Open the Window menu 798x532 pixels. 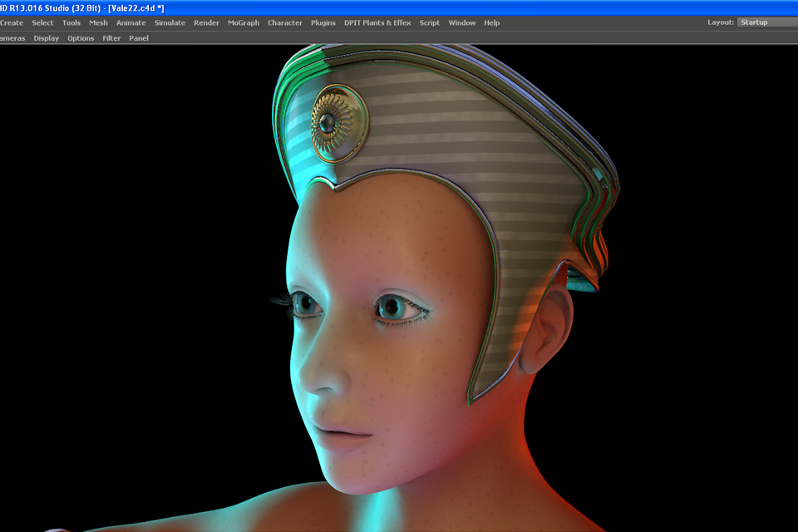click(x=461, y=23)
